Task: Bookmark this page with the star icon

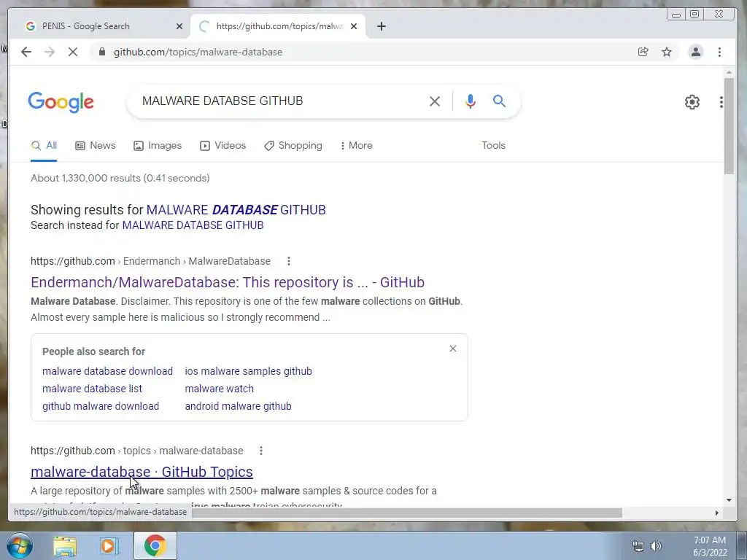Action: click(667, 52)
